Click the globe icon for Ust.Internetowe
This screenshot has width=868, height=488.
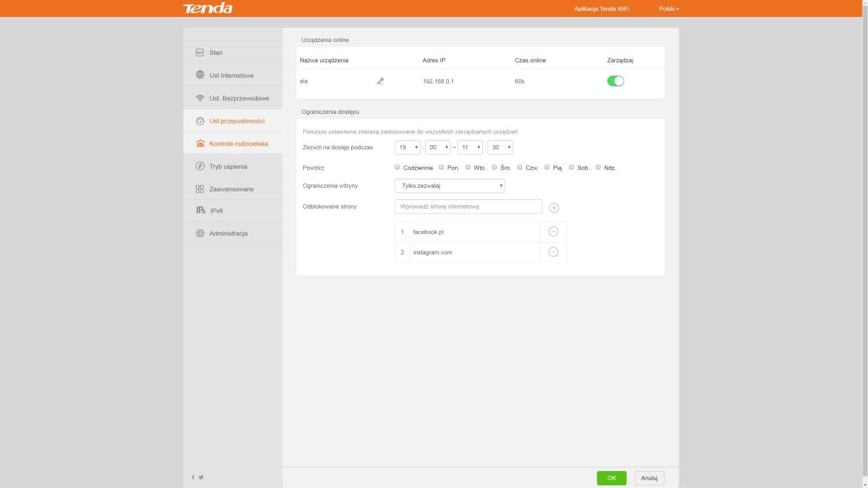pos(199,75)
